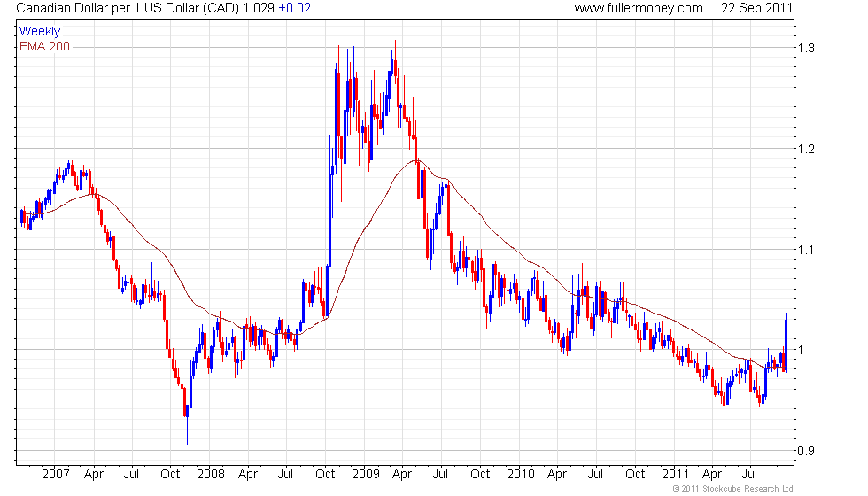Click the Oct label just before 2011
This screenshot has width=868, height=496.
(635, 475)
